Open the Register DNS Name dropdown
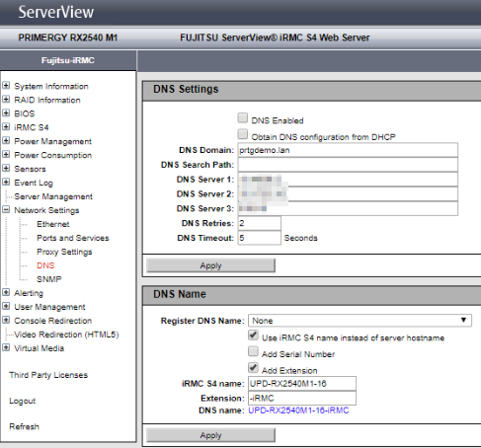 coord(360,321)
